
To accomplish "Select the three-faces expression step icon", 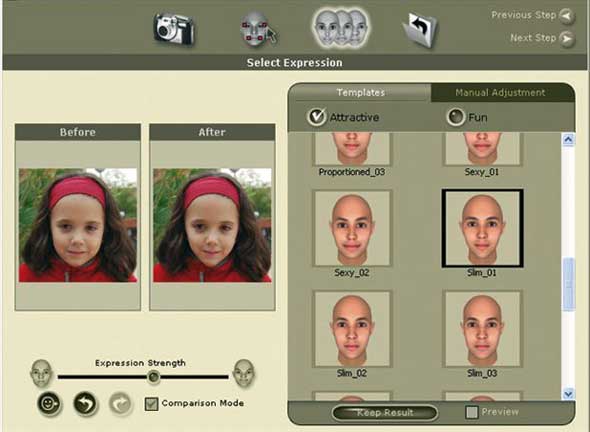I will click(x=341, y=29).
